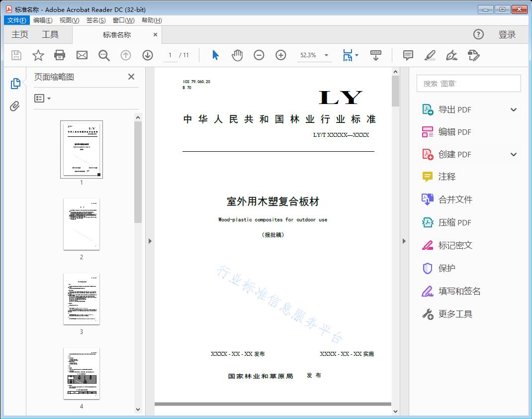This screenshot has height=419, width=532.
Task: Click the 登录 sign-in button
Action: (x=507, y=34)
